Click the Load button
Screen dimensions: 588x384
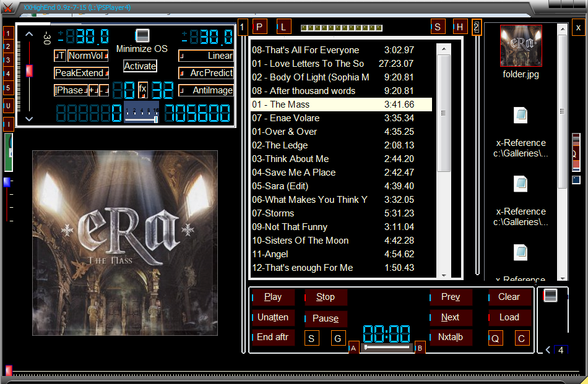(x=509, y=317)
